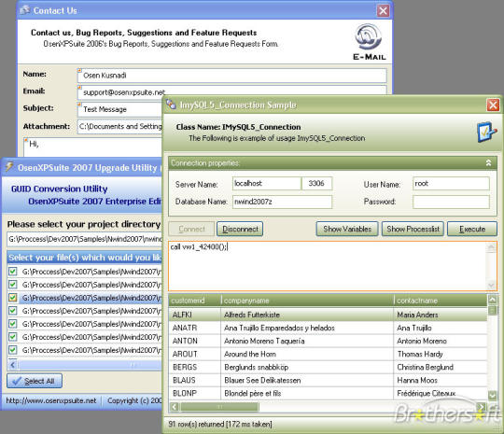Viewport: 504px width, 434px height.
Task: Focus the Server Name localhost field
Action: tap(267, 184)
